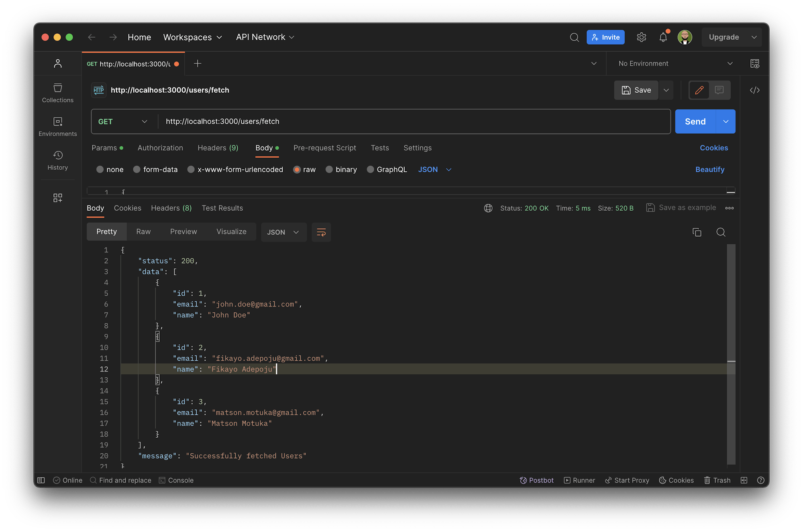Click the Beautify link

(x=709, y=169)
